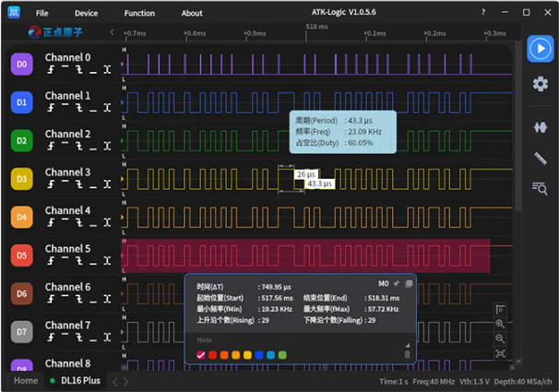Open the Function menu
The image size is (559, 392).
pos(139,13)
